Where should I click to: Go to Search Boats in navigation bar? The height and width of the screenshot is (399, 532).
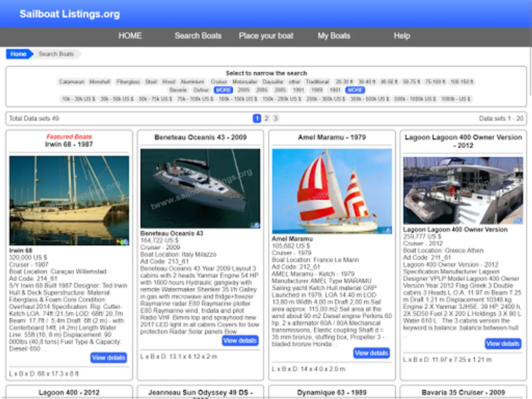coord(198,36)
